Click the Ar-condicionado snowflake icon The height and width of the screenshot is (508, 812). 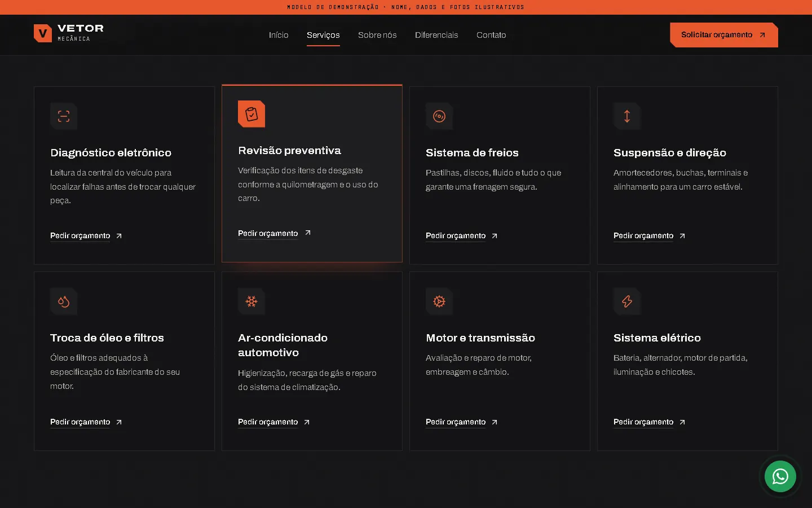[x=251, y=301]
